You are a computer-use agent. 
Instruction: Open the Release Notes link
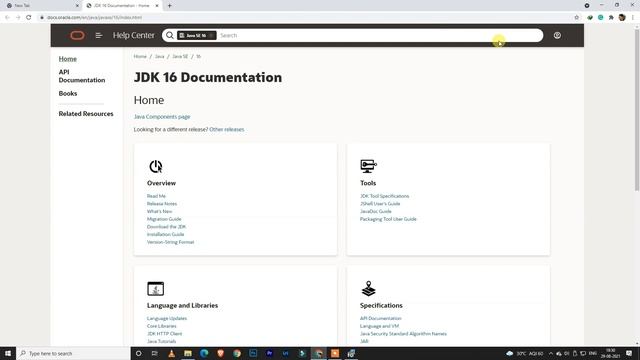[162, 204]
